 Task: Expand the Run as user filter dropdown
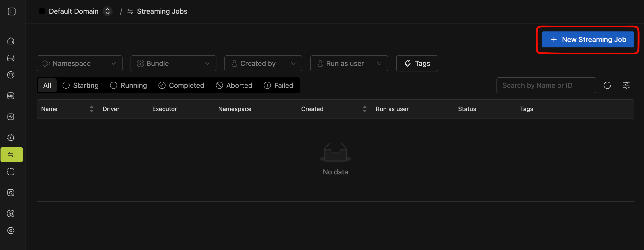point(349,64)
